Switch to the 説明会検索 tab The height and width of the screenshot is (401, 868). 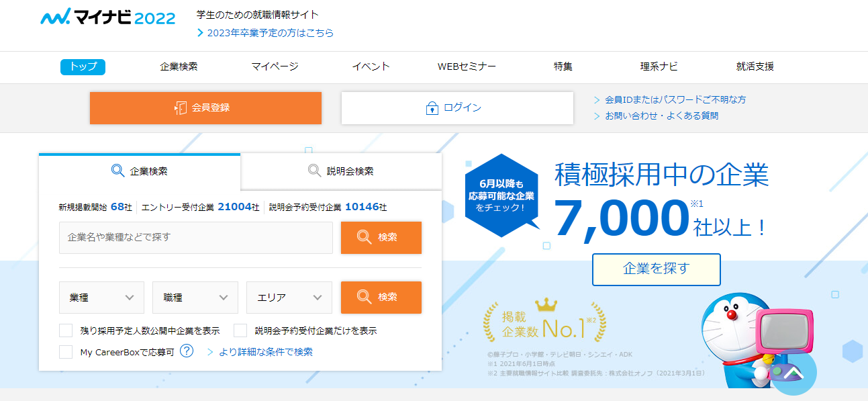(x=341, y=171)
